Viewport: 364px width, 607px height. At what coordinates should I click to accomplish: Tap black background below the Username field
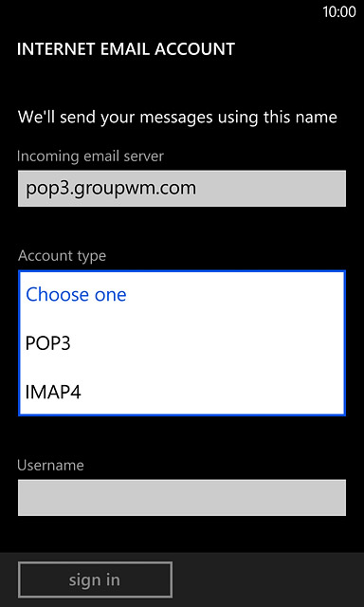pos(182,534)
